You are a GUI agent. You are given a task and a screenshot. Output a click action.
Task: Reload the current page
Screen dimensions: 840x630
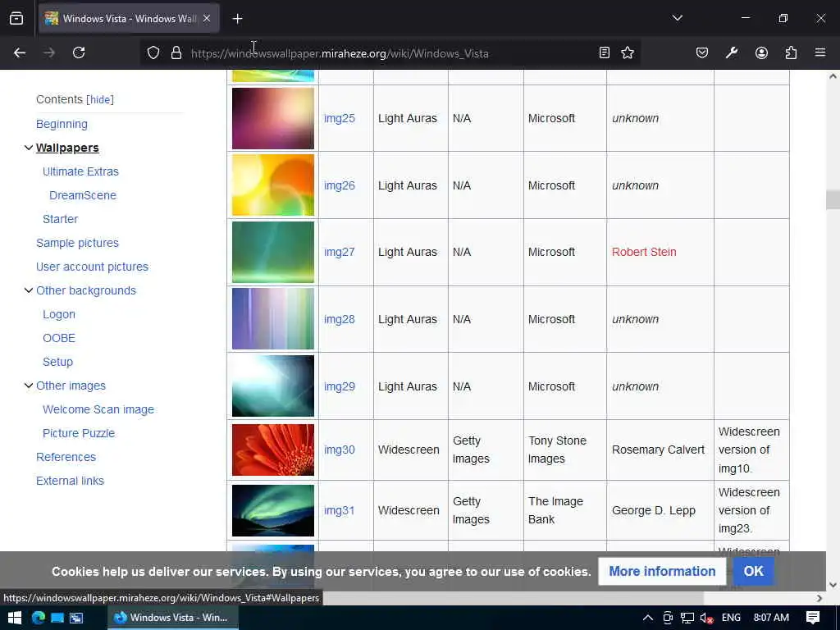click(79, 52)
